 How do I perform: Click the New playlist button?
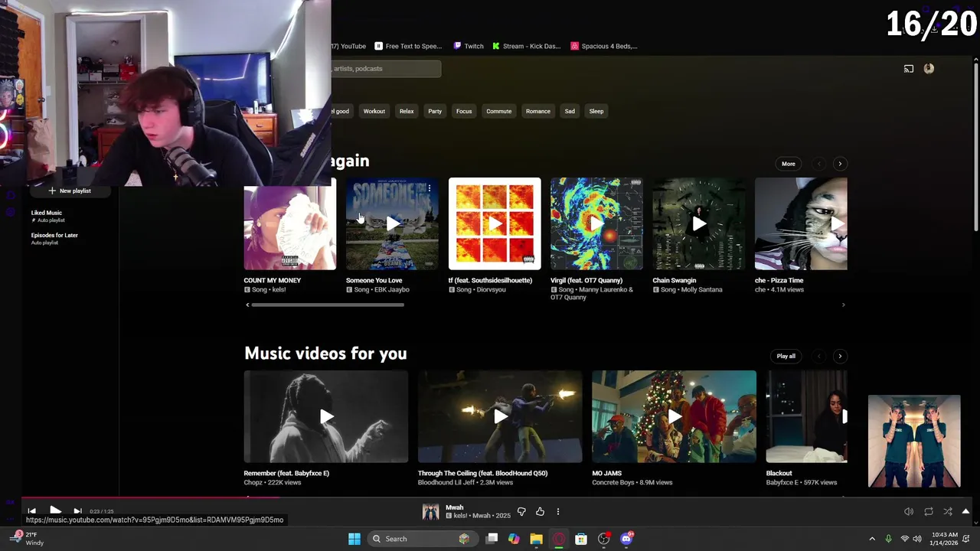tap(70, 191)
